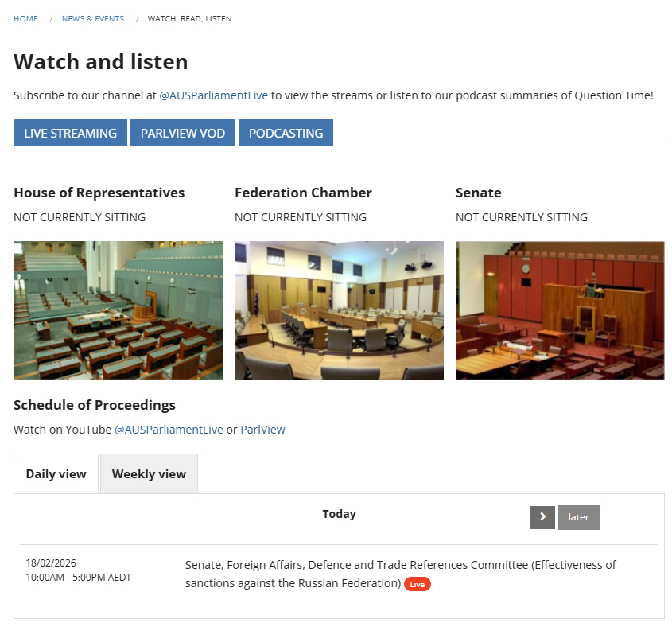Screen dimensions: 672x627
Task: Click the right chevron next-day arrow icon
Action: [x=542, y=517]
